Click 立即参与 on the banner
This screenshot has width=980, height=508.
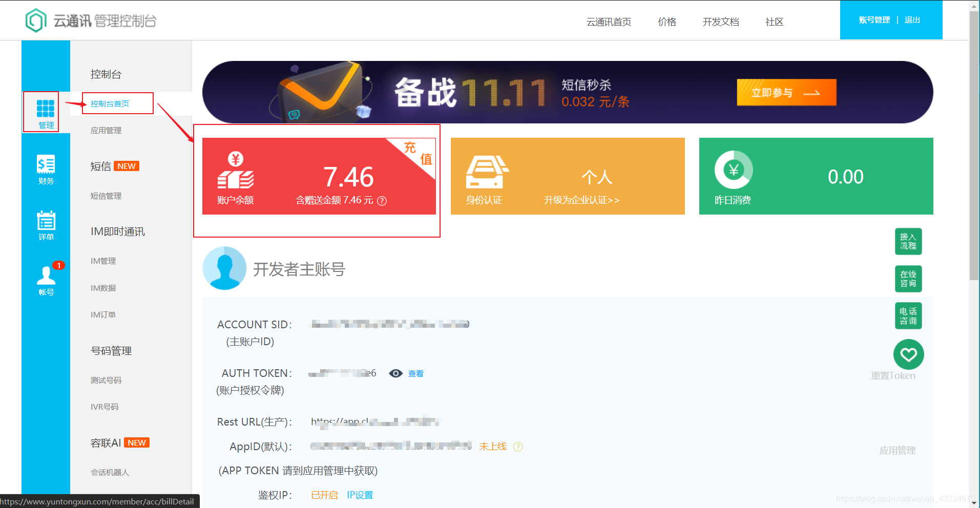tap(786, 92)
